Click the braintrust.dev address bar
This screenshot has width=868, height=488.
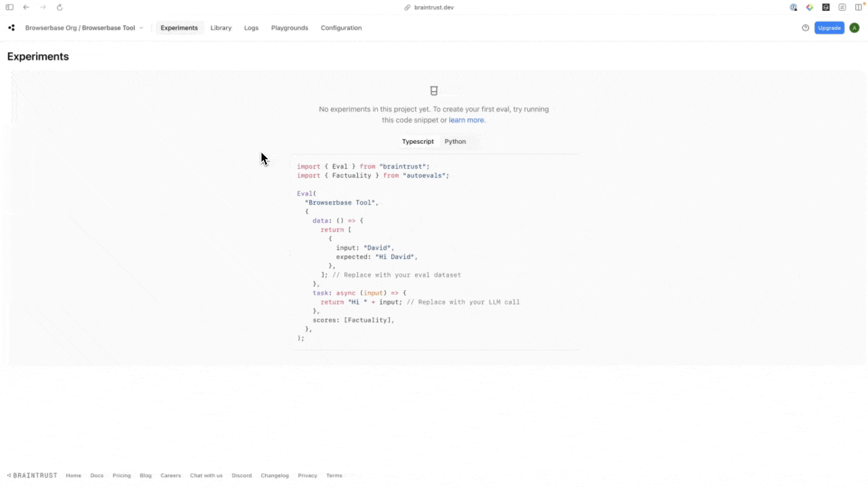(x=434, y=7)
